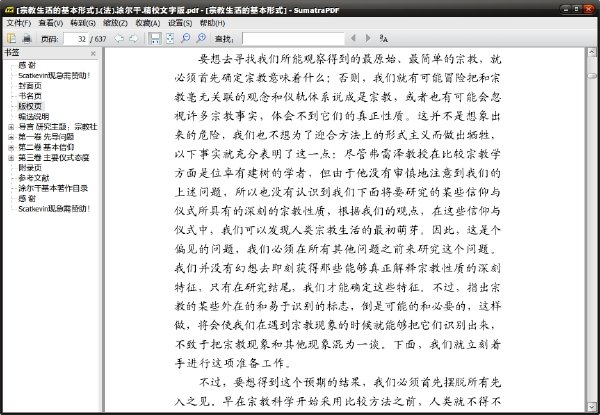
Task: Click the 查找 search input field
Action: [293, 39]
